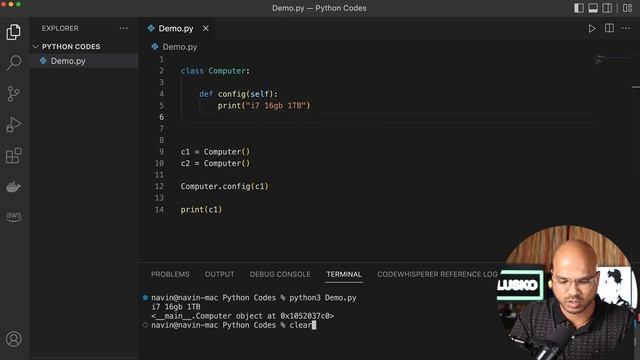Split the editor to the right
Image resolution: width=640 pixels, height=360 pixels.
609,28
